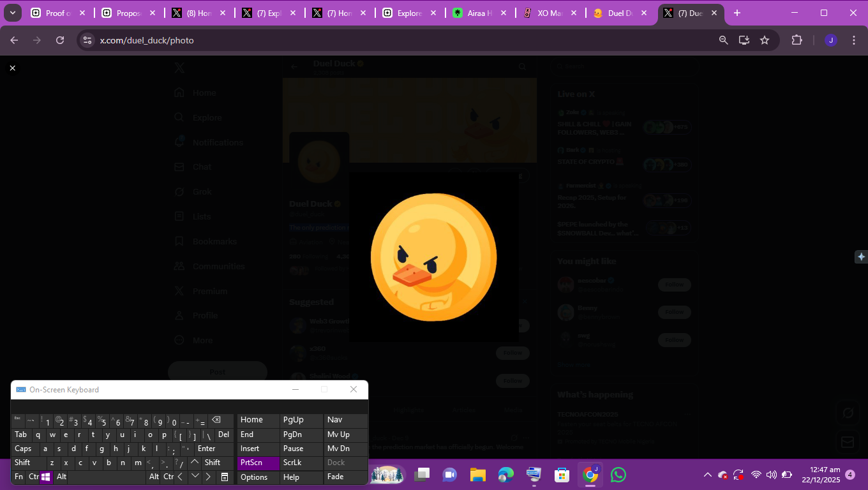Open the Chrome three-dot menu
Screen dimensions: 868x490
coord(854,40)
